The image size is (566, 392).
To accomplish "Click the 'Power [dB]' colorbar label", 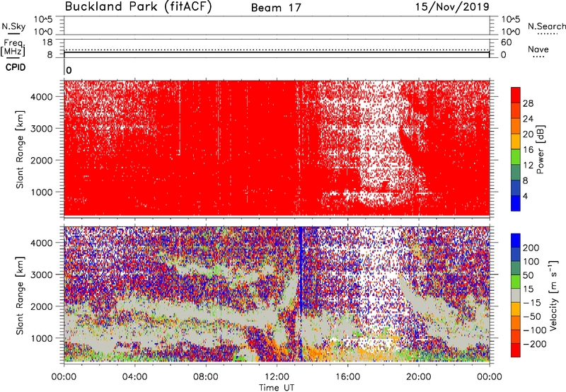I will 541,149.
